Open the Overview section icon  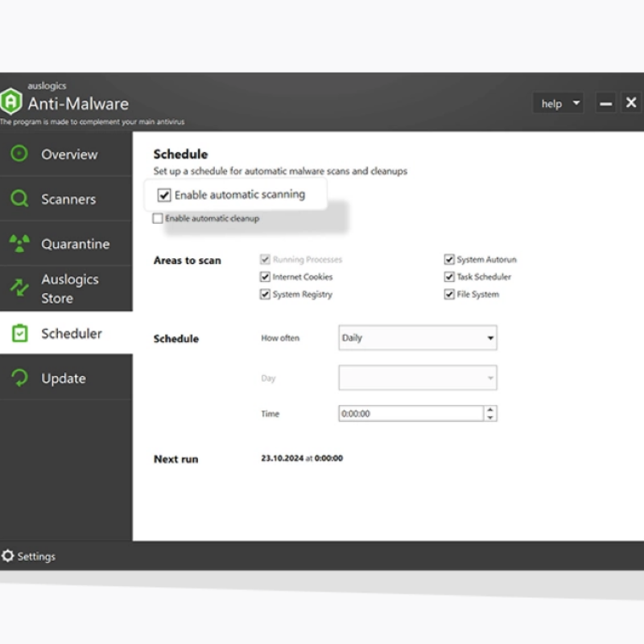[19, 154]
